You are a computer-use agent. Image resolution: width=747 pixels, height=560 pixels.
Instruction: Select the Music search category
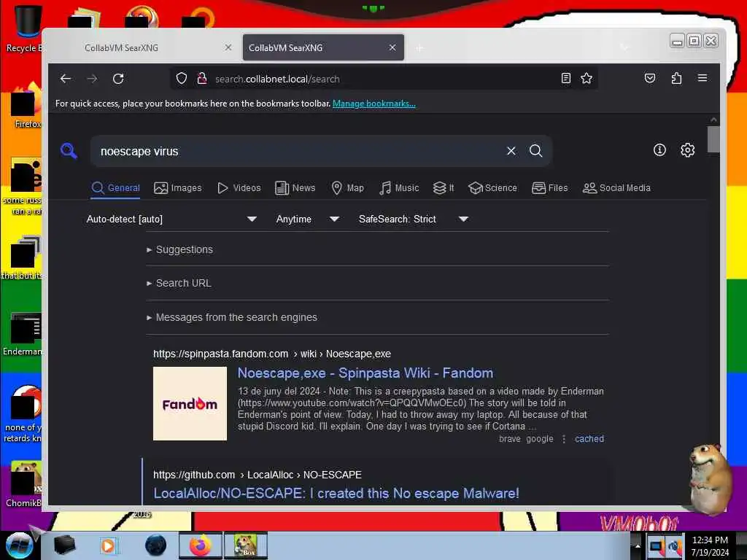click(x=399, y=187)
